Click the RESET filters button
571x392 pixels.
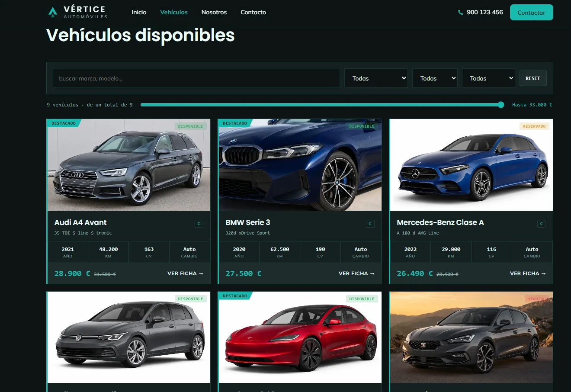tap(533, 78)
